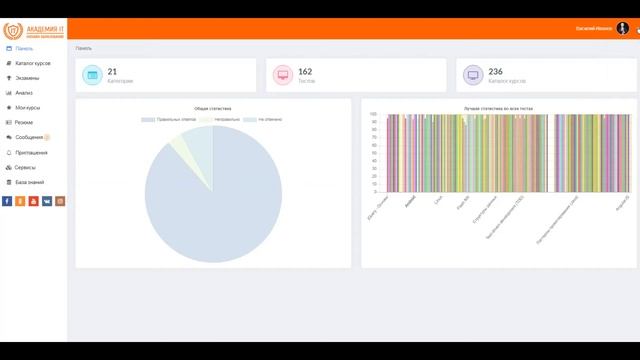Open the Instagram brown social icon
Screen dimensions: 640x360
click(60, 201)
